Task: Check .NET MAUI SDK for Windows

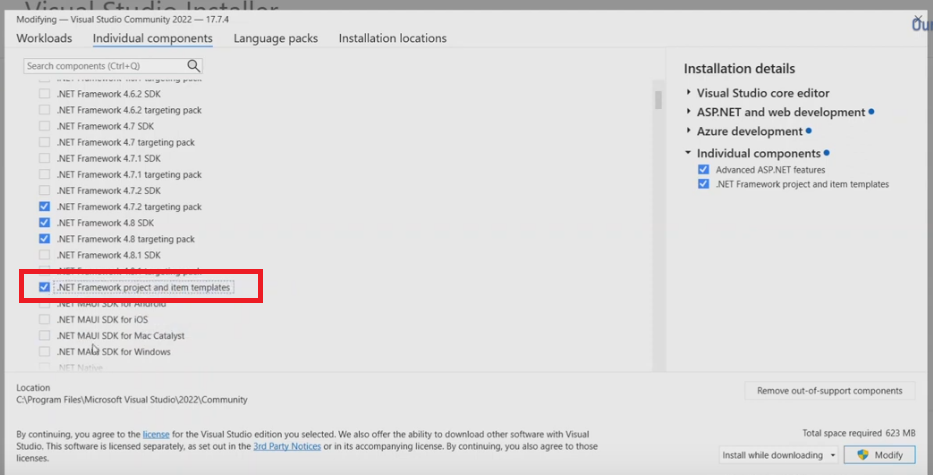Action: 45,351
